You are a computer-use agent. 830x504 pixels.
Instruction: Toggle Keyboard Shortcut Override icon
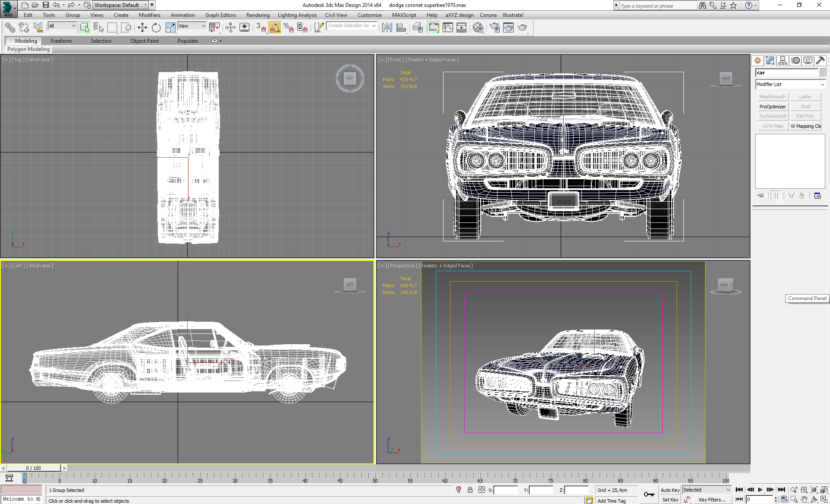click(x=244, y=28)
